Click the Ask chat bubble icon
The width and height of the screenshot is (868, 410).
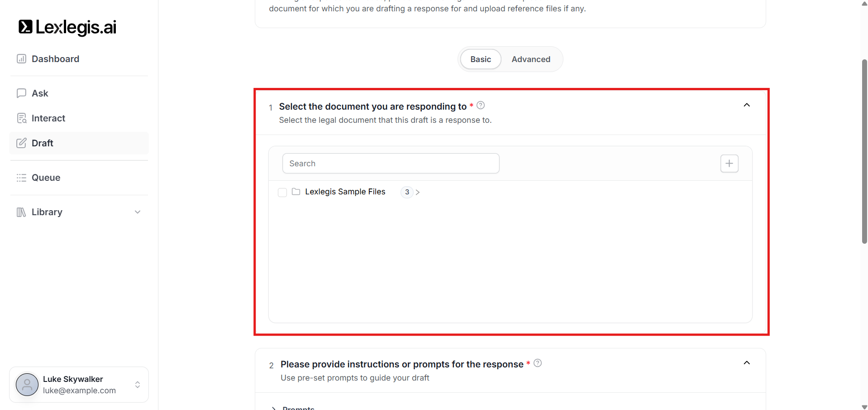point(21,93)
